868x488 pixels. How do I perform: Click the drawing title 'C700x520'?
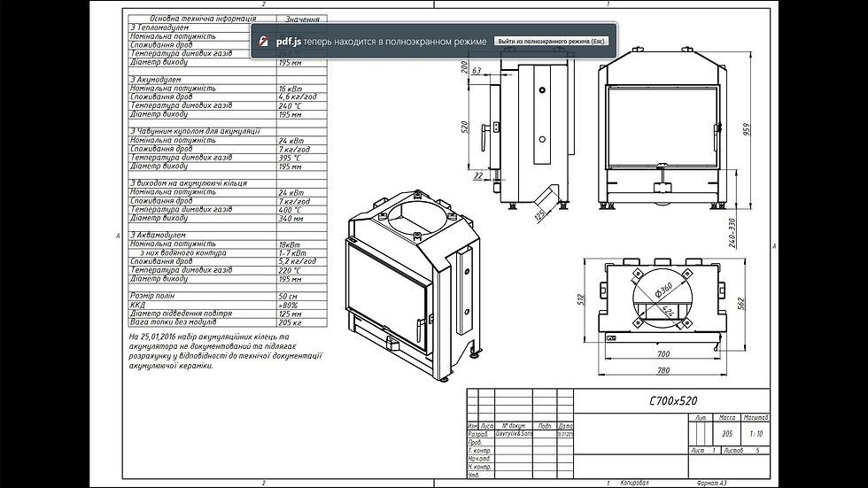(673, 400)
